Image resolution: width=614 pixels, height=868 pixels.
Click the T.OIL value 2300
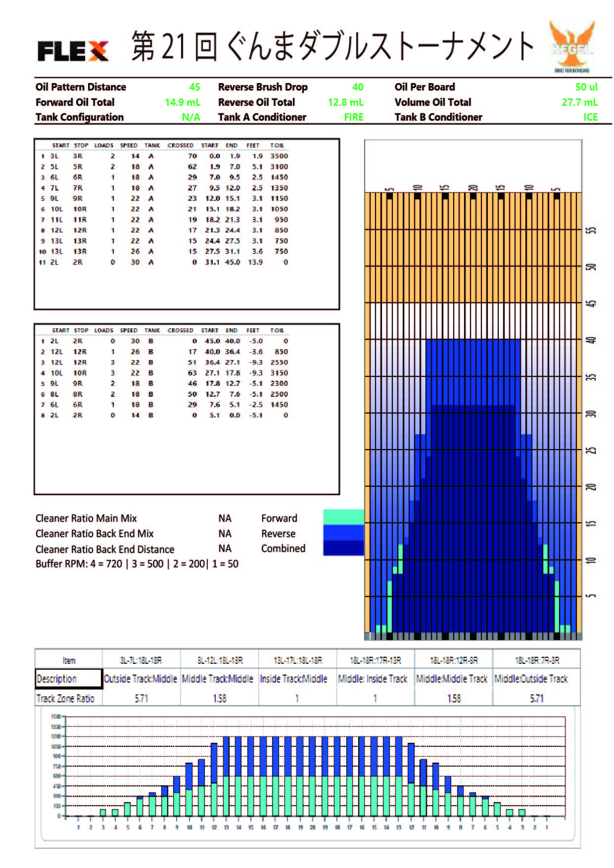pos(279,383)
